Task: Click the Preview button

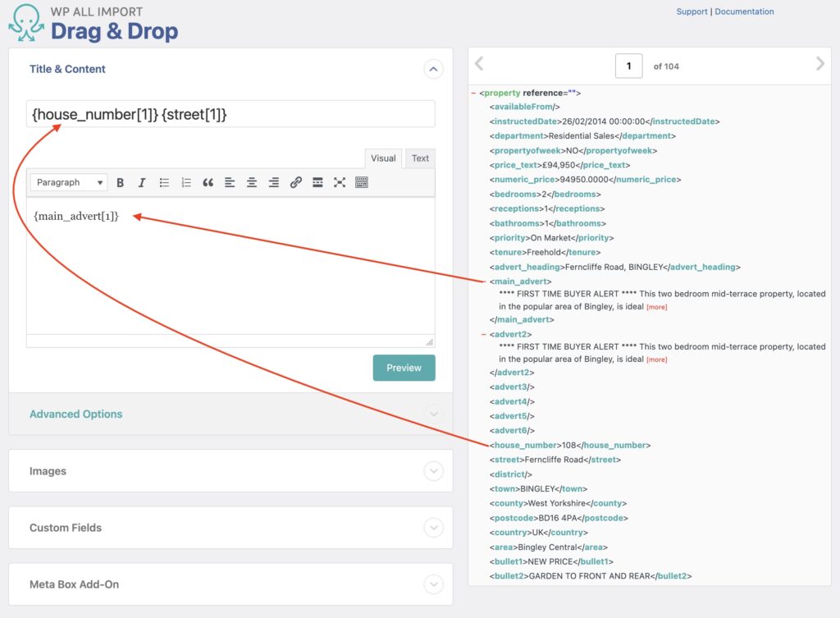Action: coord(404,368)
